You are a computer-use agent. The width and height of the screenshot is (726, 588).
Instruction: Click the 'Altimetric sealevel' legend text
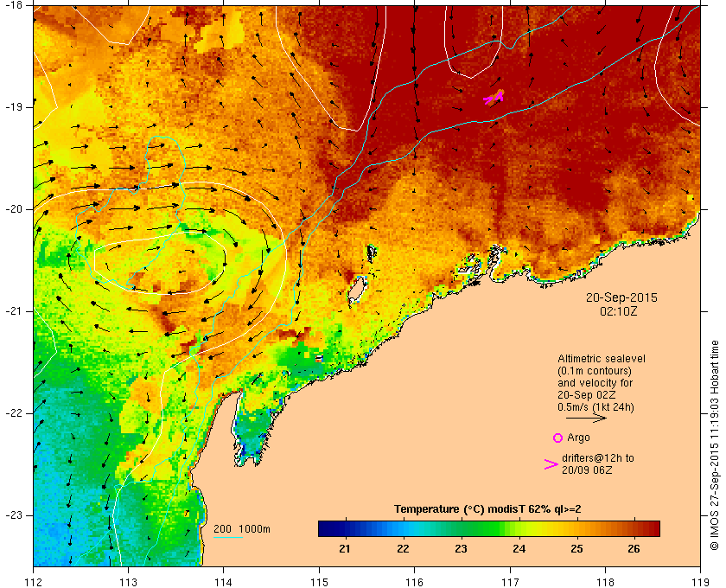pos(602,359)
